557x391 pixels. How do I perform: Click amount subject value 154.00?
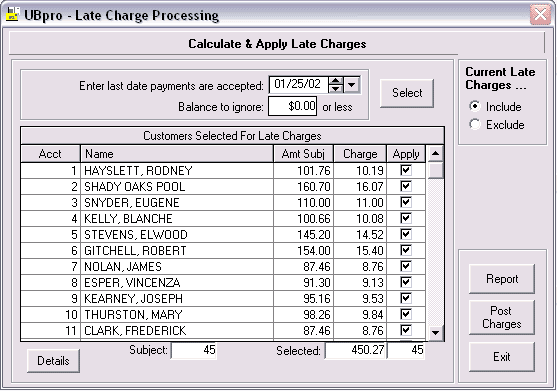(303, 250)
